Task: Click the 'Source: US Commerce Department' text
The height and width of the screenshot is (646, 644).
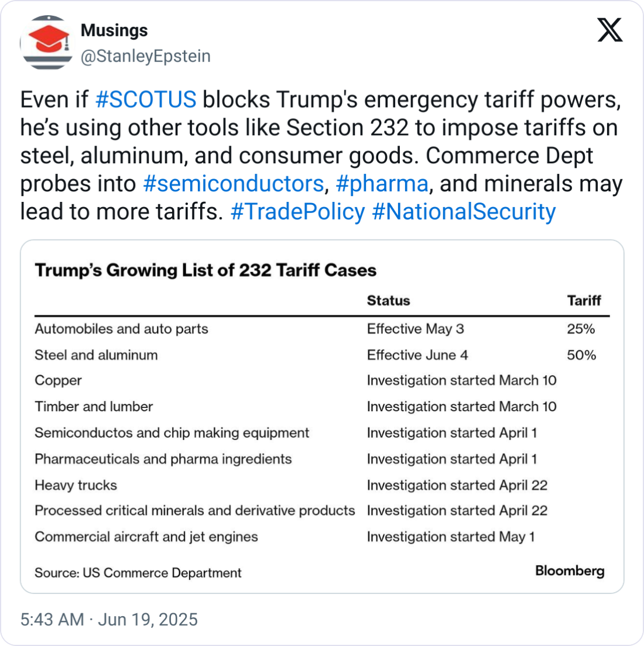Action: click(138, 573)
